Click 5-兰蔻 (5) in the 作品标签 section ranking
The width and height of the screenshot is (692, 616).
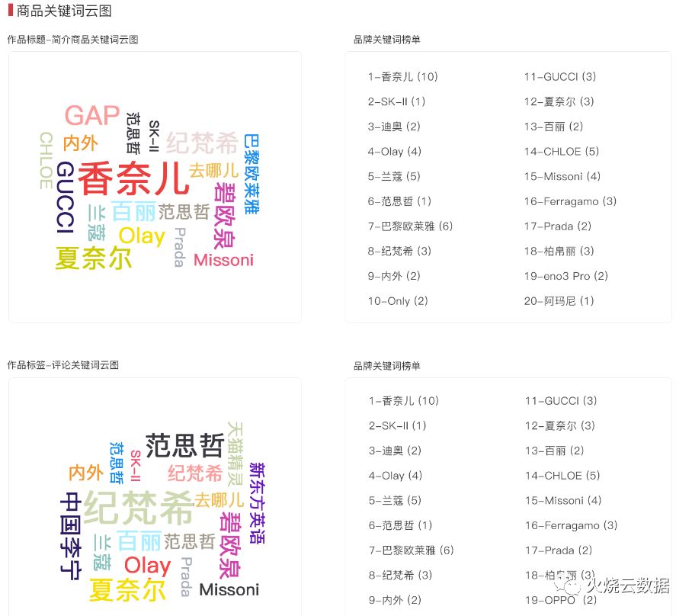(395, 501)
